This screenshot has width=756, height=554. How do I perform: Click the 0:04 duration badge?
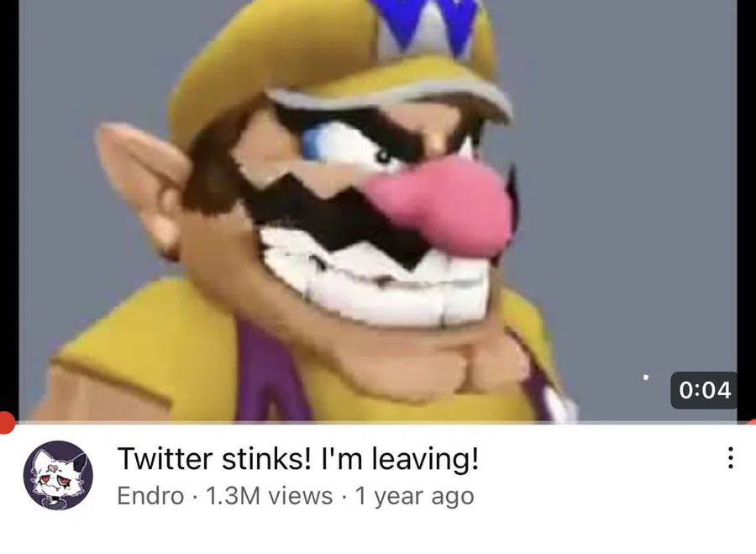tap(704, 390)
